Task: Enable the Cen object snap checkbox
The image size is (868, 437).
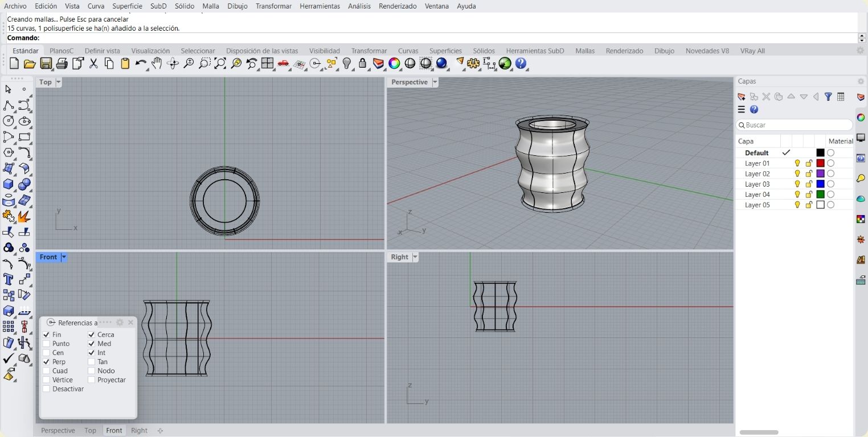Action: [x=47, y=353]
